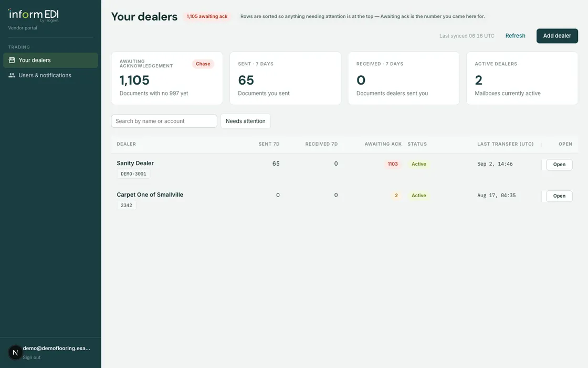Click the Chase badge
This screenshot has width=588, height=368.
click(203, 64)
